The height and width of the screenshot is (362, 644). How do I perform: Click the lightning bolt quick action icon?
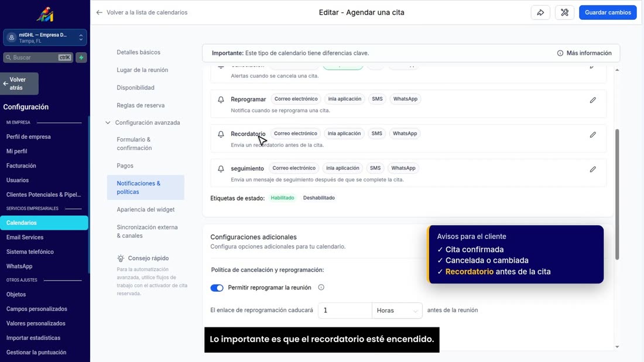[81, 57]
